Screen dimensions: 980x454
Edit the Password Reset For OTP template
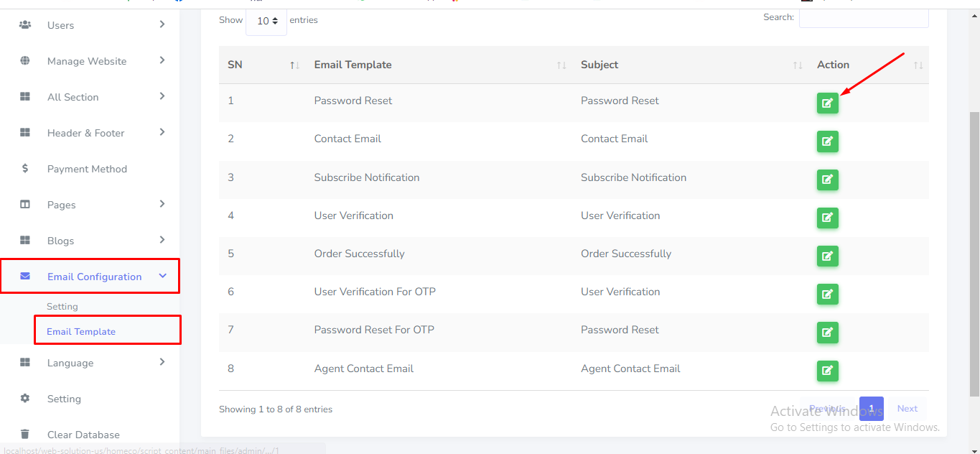(827, 332)
